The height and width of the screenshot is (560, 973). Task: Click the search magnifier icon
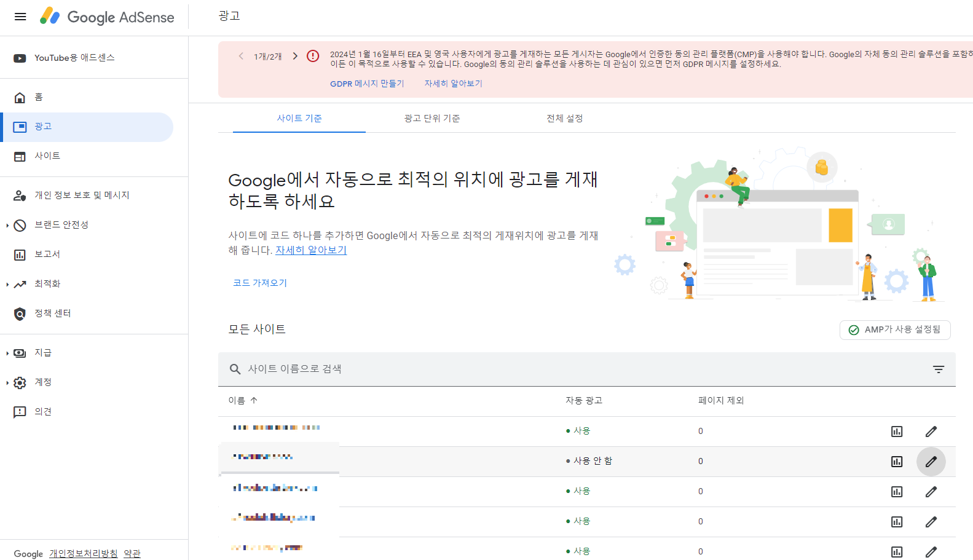[235, 369]
